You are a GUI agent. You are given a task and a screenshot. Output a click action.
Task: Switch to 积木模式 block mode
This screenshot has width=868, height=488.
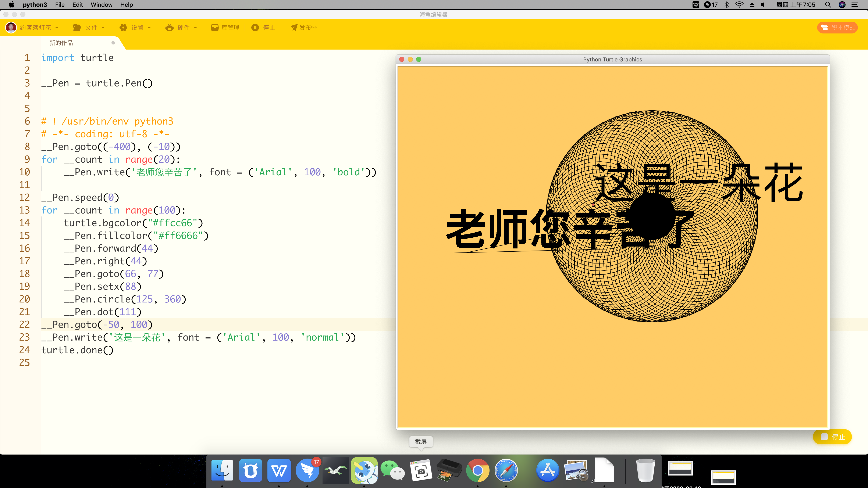point(837,28)
